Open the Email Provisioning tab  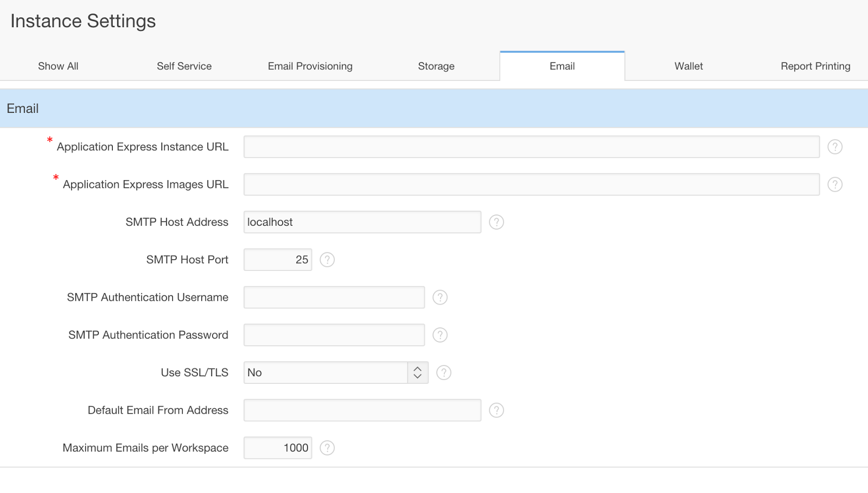(310, 66)
